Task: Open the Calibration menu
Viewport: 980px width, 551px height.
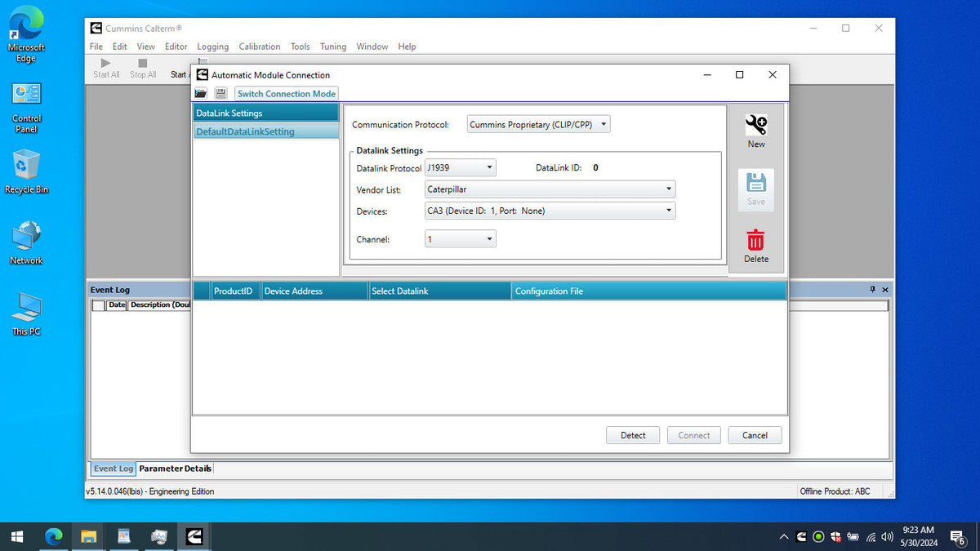Action: (x=259, y=47)
